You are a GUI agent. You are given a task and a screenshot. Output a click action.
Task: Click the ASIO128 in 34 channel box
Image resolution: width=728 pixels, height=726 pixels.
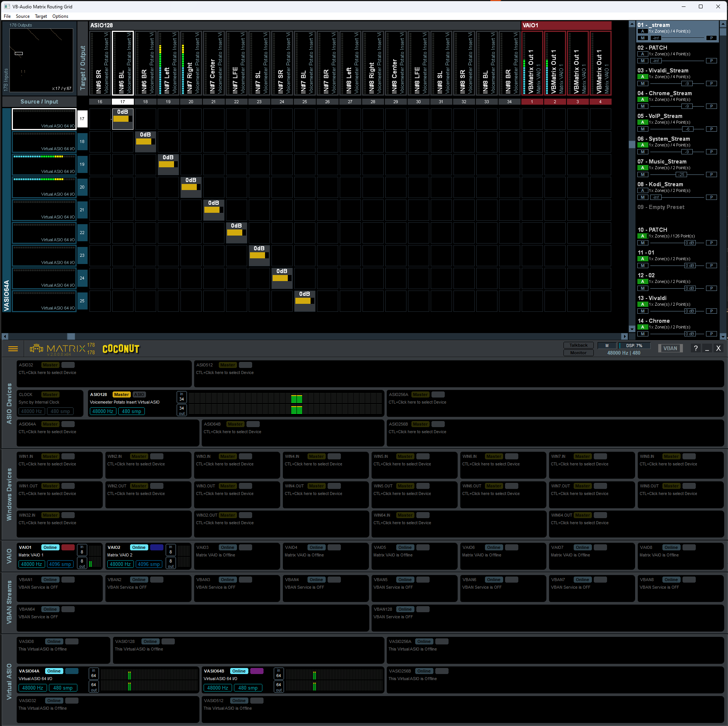click(182, 397)
